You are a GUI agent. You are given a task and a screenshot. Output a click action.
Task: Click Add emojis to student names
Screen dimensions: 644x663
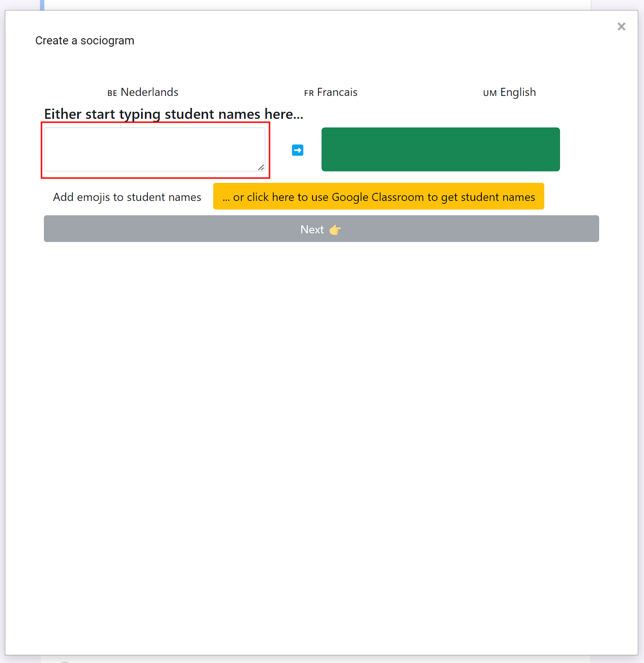[127, 197]
